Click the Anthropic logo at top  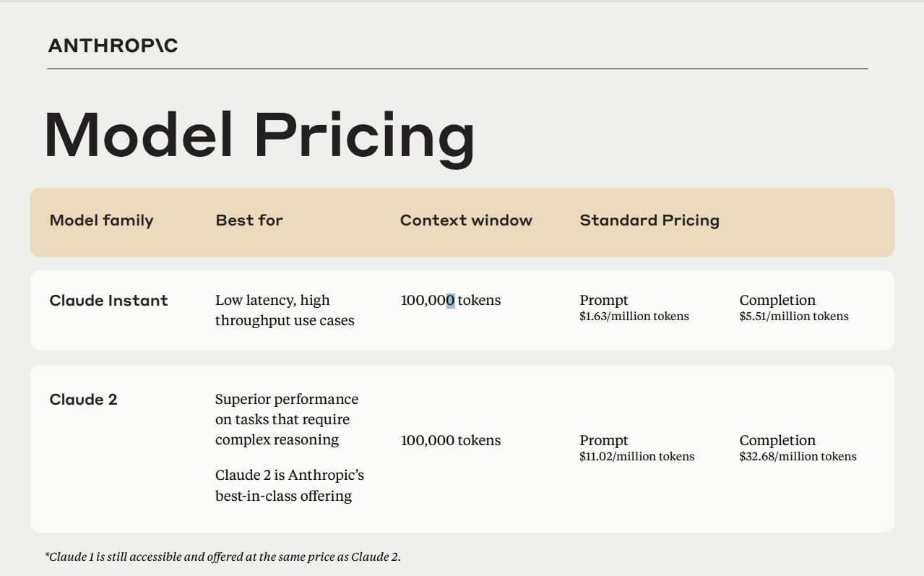point(113,46)
